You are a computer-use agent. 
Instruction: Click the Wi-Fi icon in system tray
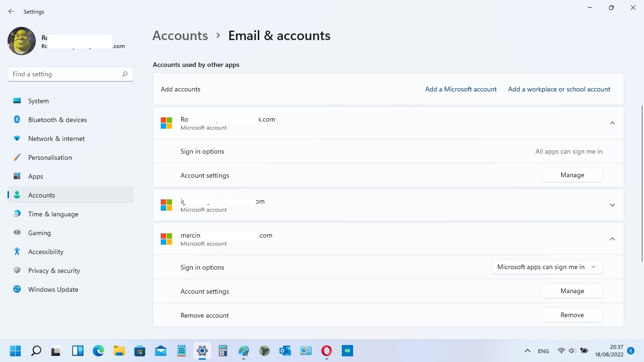pyautogui.click(x=561, y=351)
